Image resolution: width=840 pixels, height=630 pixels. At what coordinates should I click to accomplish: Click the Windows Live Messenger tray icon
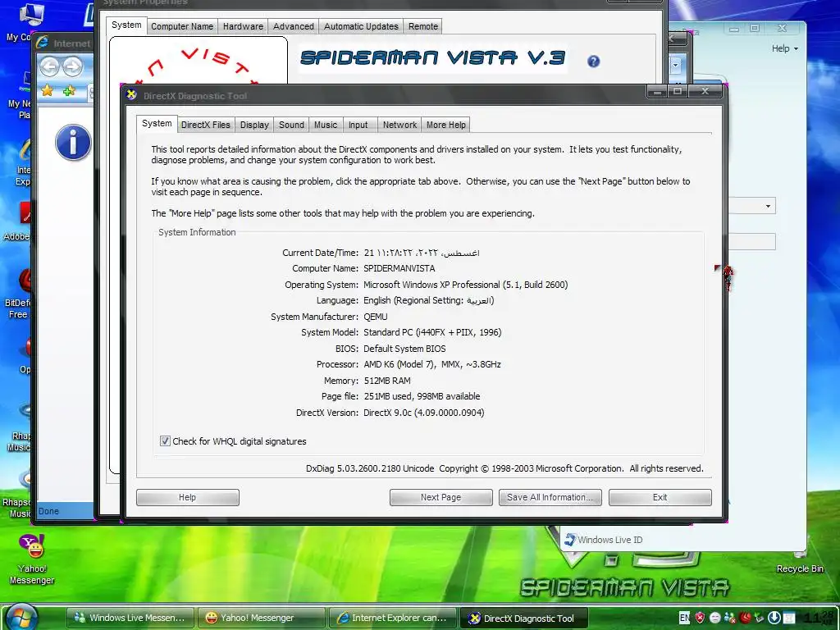point(729,618)
